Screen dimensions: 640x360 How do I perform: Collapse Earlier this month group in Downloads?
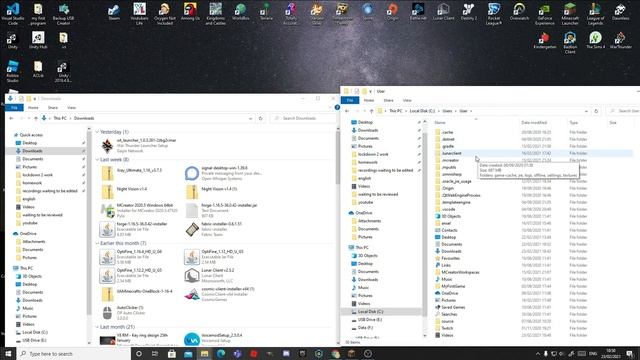tap(97, 243)
